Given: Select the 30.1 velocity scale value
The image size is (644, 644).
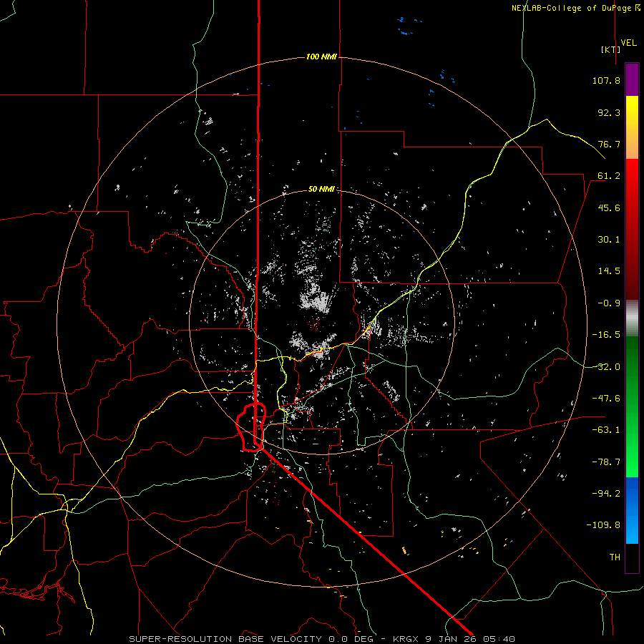Looking at the screenshot, I should point(609,240).
